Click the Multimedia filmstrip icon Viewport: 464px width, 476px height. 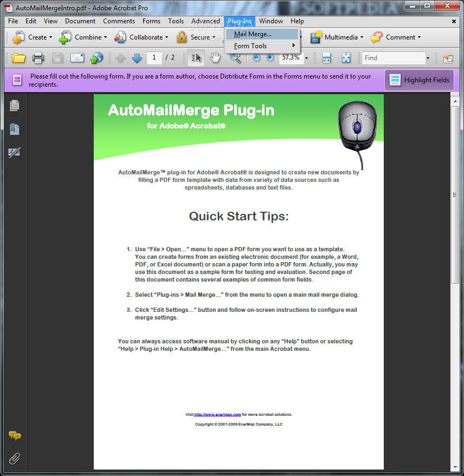(x=316, y=37)
